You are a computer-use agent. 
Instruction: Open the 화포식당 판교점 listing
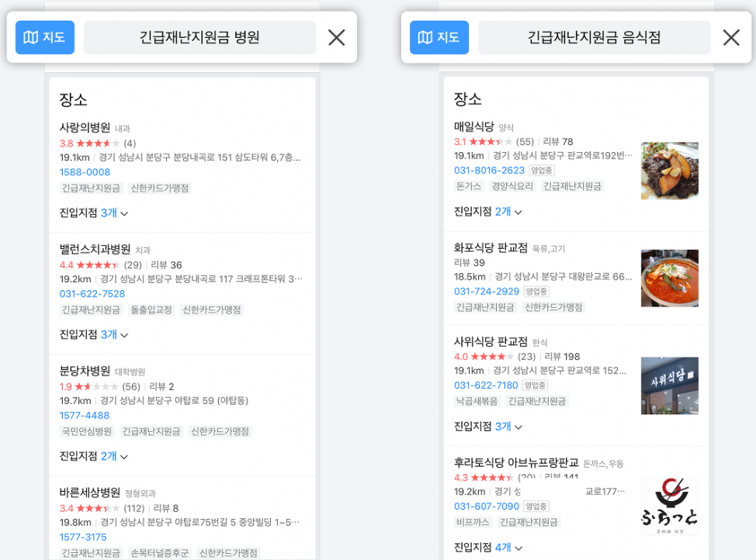491,247
